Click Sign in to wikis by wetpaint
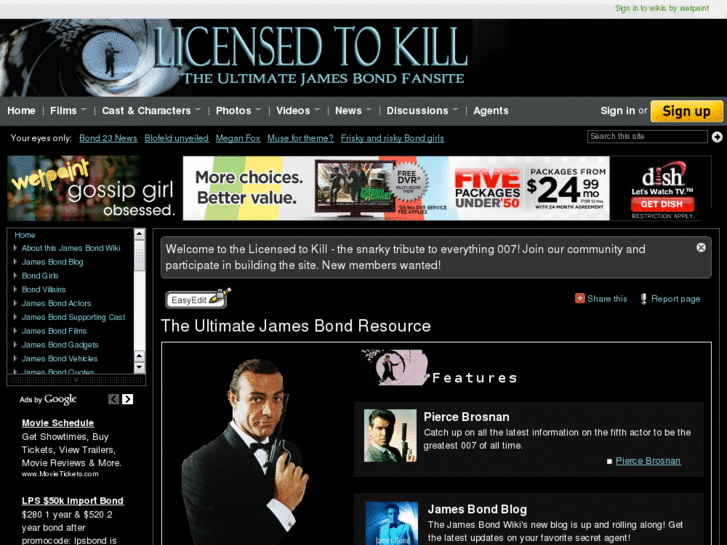Viewport: 727px width, 545px height. [662, 8]
